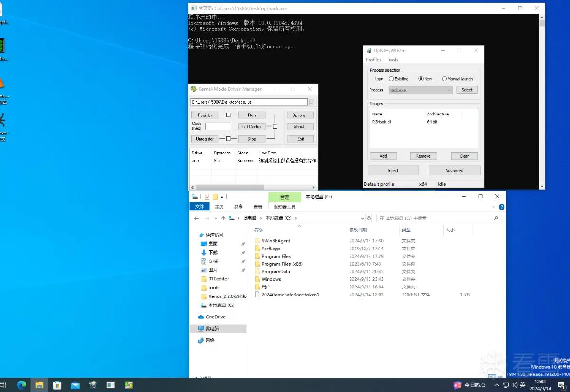
Task: Open the Tools menu in Xenos
Action: click(392, 60)
